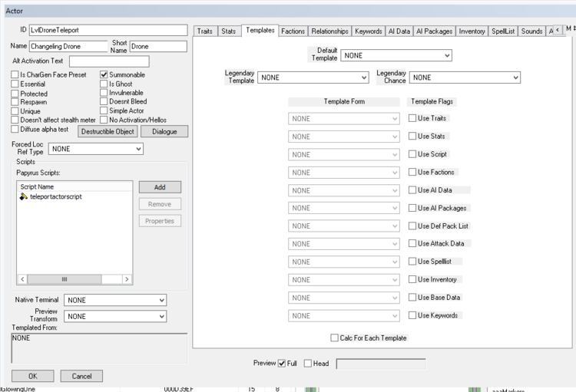Enable the Essential checkbox
The image size is (576, 392).
click(x=15, y=84)
